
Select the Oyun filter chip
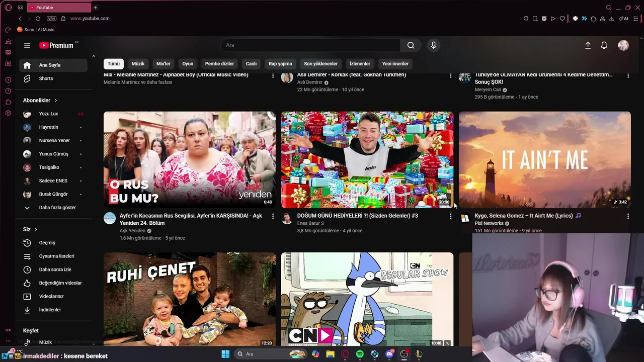[x=188, y=64]
